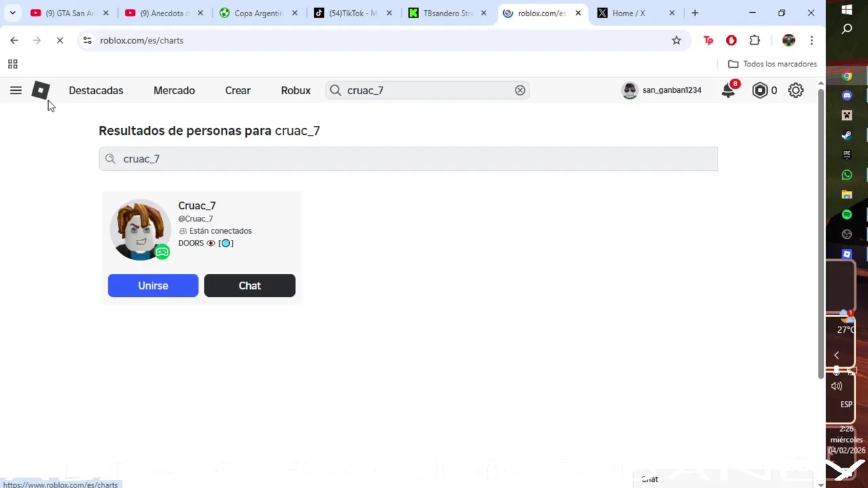Open the Crear section
This screenshot has height=488, width=868.
click(237, 90)
